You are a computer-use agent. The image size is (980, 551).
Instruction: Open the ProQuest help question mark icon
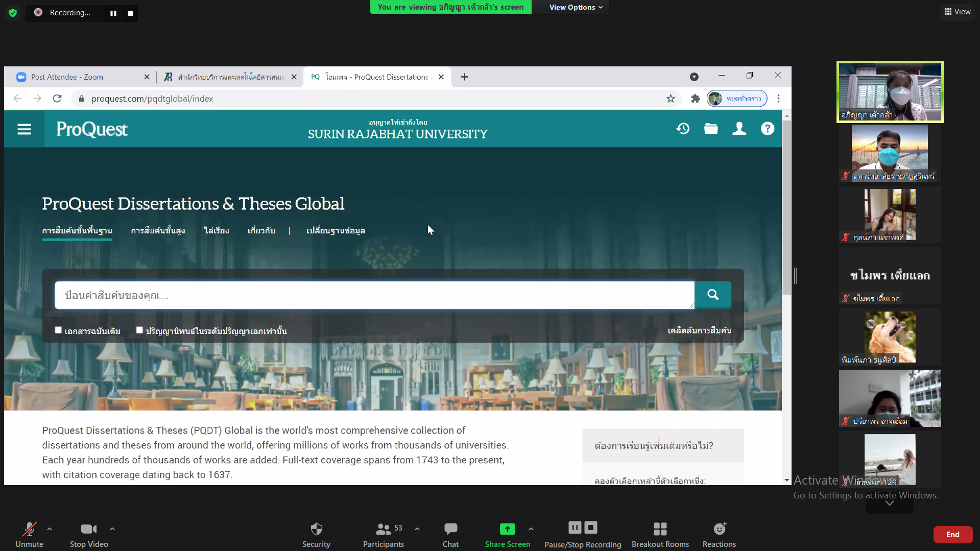[x=767, y=129]
